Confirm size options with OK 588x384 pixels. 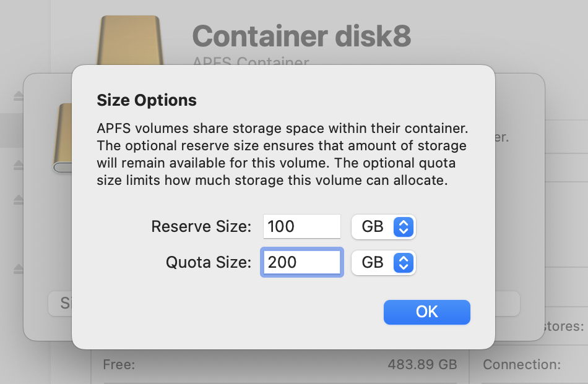point(426,312)
